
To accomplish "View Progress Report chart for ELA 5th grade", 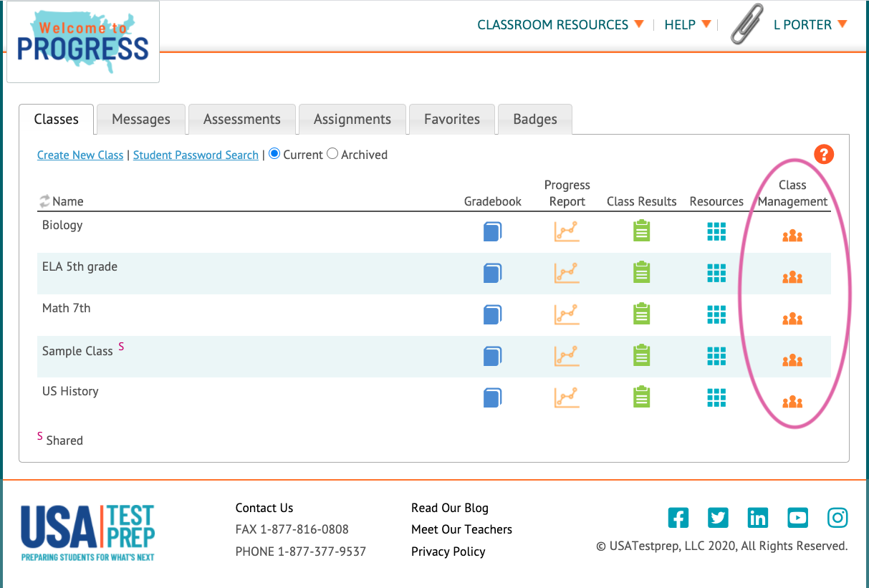I will (x=566, y=273).
